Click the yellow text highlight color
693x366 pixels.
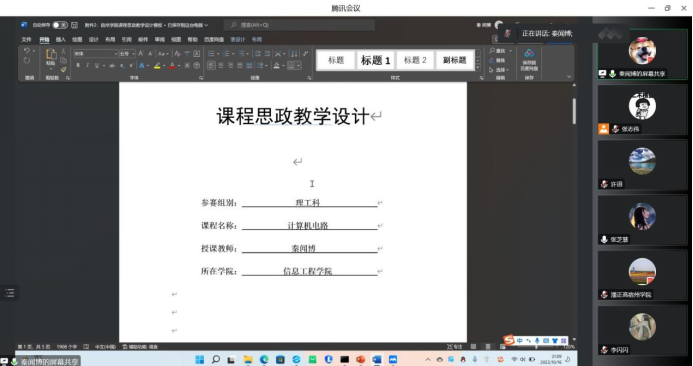157,65
